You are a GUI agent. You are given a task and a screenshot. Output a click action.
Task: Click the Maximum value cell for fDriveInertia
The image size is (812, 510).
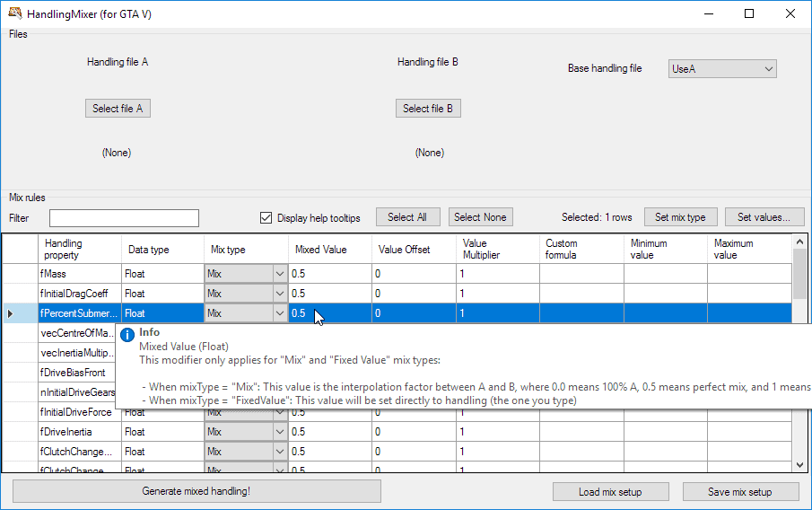749,432
